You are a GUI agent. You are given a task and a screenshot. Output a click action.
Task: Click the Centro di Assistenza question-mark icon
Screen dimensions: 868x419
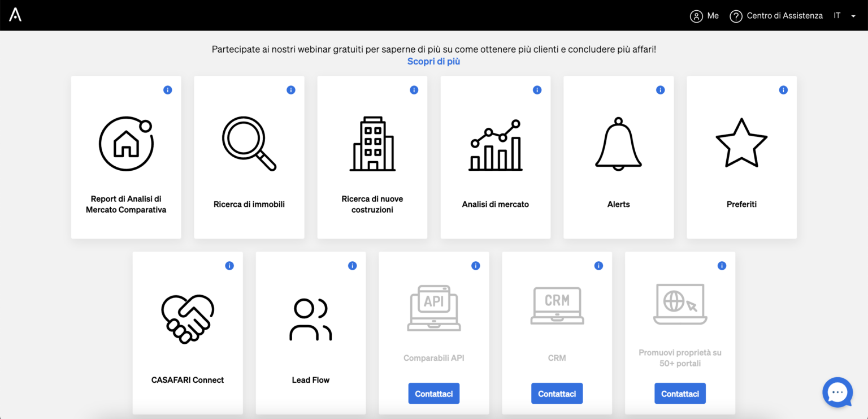click(x=736, y=16)
